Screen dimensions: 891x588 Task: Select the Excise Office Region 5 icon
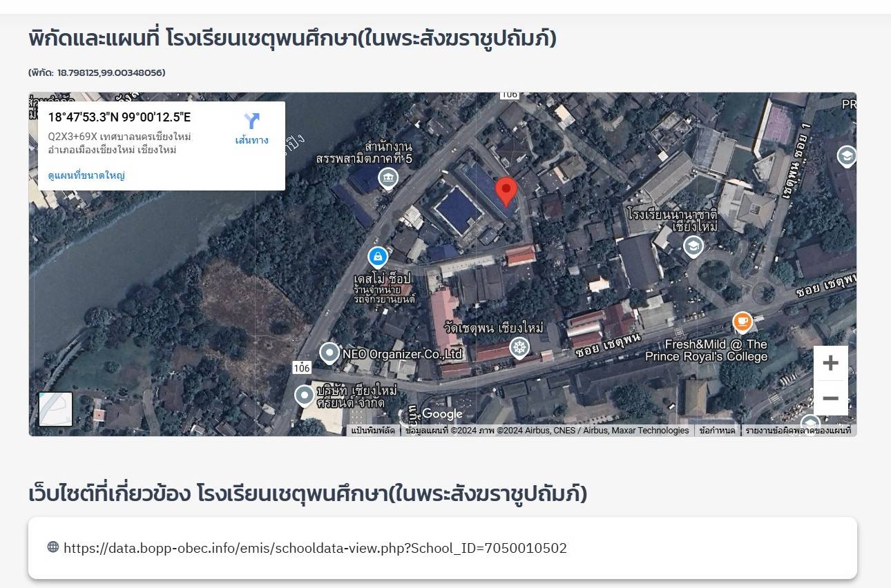[388, 179]
